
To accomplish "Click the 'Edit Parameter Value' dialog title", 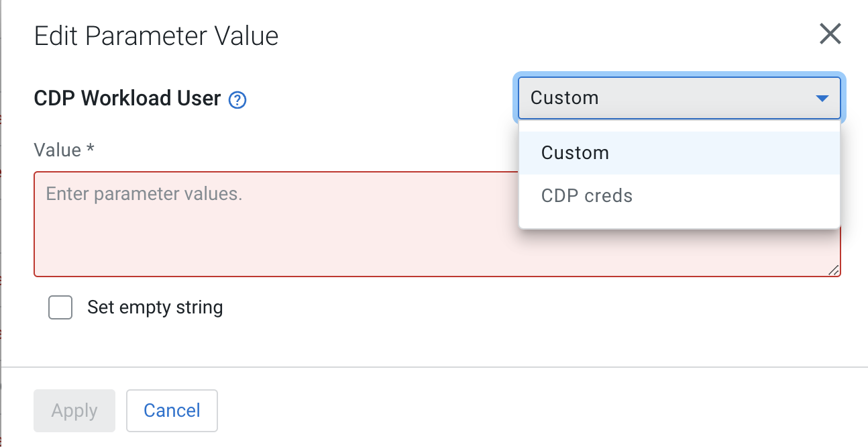I will tap(156, 36).
